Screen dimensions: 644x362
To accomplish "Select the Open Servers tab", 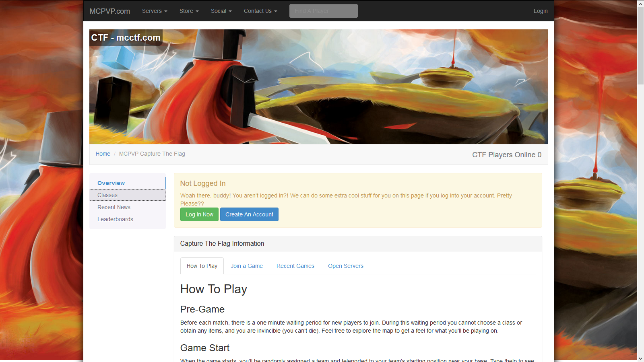I will pos(345,266).
